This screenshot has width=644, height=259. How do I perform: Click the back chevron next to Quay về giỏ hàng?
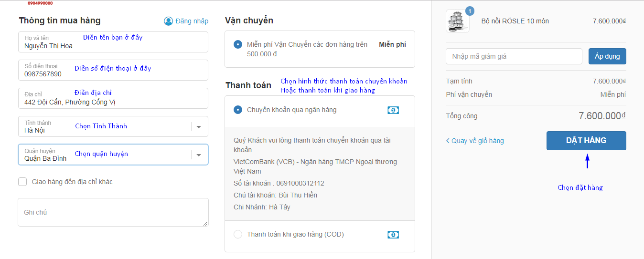(x=448, y=141)
